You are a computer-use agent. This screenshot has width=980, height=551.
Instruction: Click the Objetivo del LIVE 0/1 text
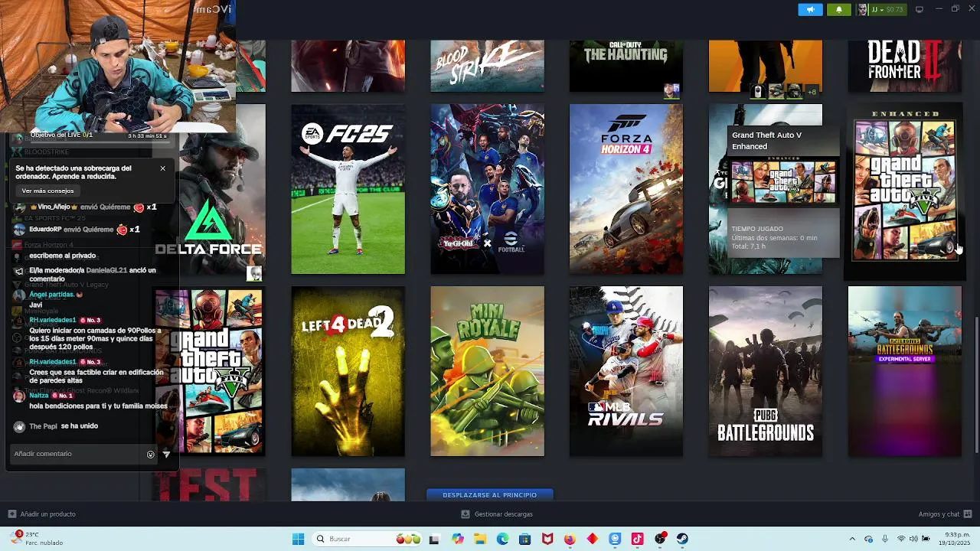[61, 135]
